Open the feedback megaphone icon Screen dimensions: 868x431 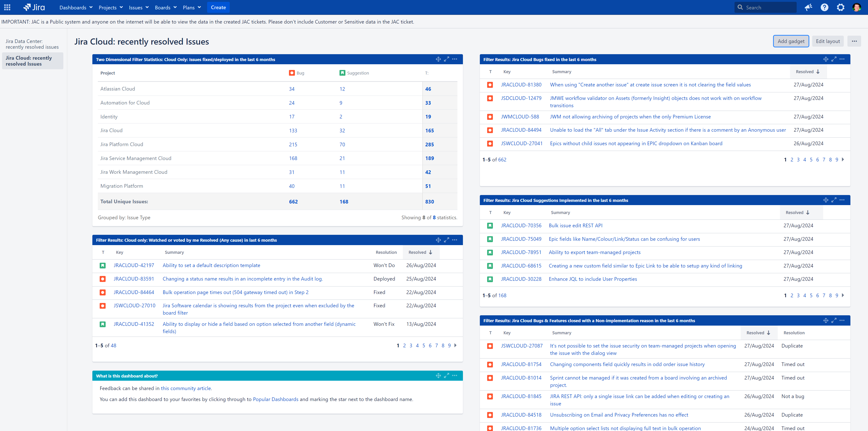pyautogui.click(x=808, y=7)
